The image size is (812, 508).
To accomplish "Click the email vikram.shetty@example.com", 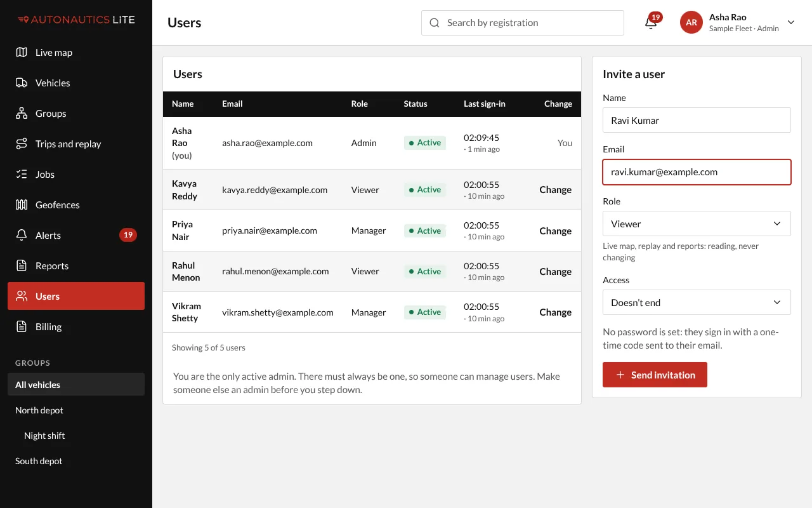I will click(278, 312).
